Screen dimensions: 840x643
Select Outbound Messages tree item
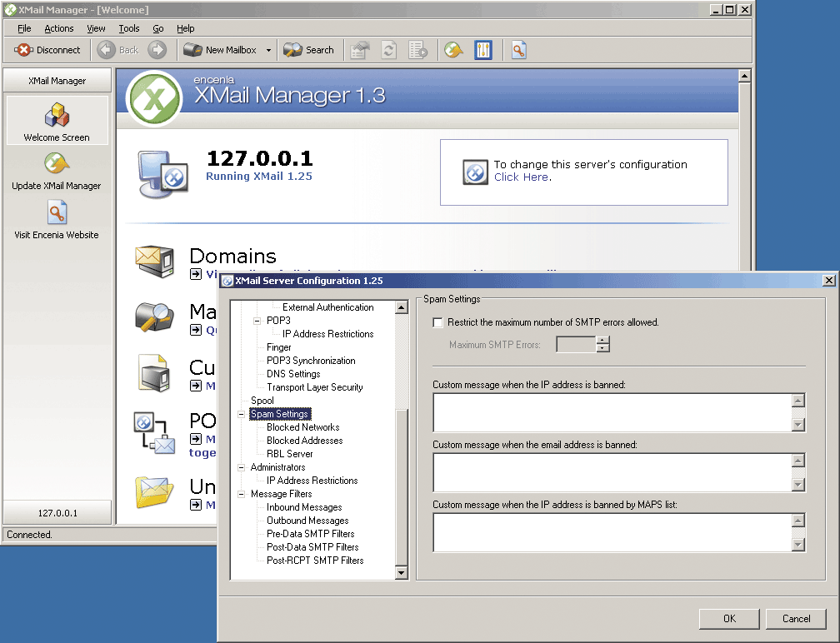pos(307,521)
